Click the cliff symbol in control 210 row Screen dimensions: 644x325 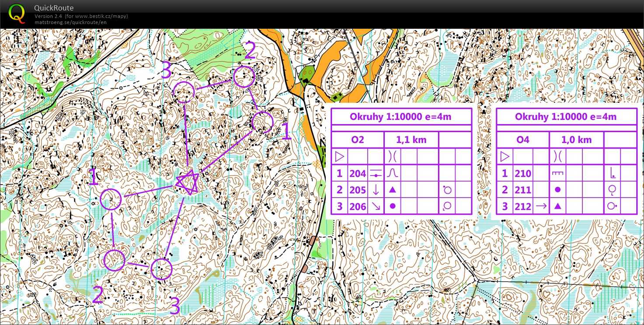(557, 174)
